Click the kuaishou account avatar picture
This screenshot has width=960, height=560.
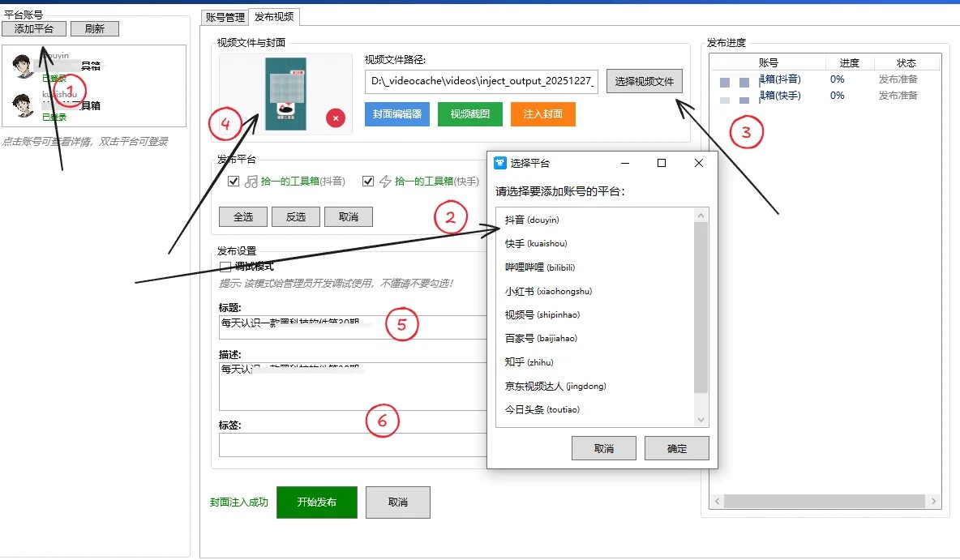(22, 107)
